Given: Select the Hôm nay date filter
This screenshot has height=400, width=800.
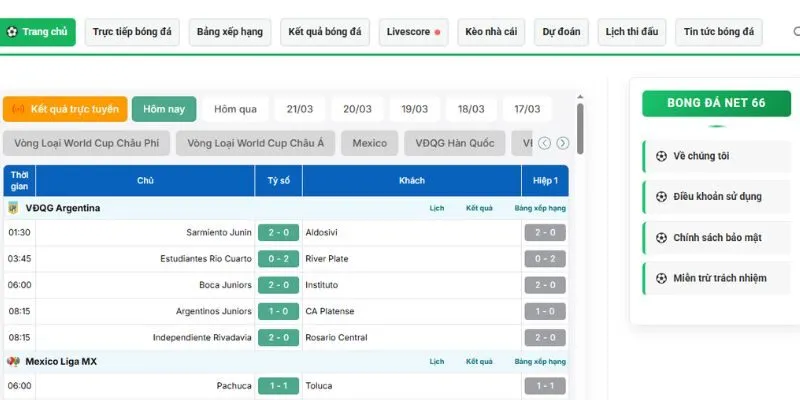Looking at the screenshot, I should pos(164,109).
